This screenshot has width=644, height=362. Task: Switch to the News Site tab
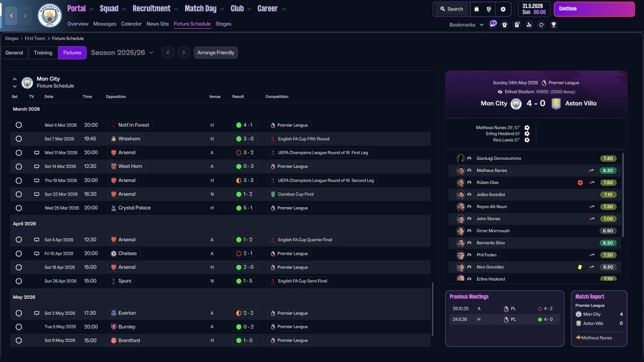click(157, 24)
